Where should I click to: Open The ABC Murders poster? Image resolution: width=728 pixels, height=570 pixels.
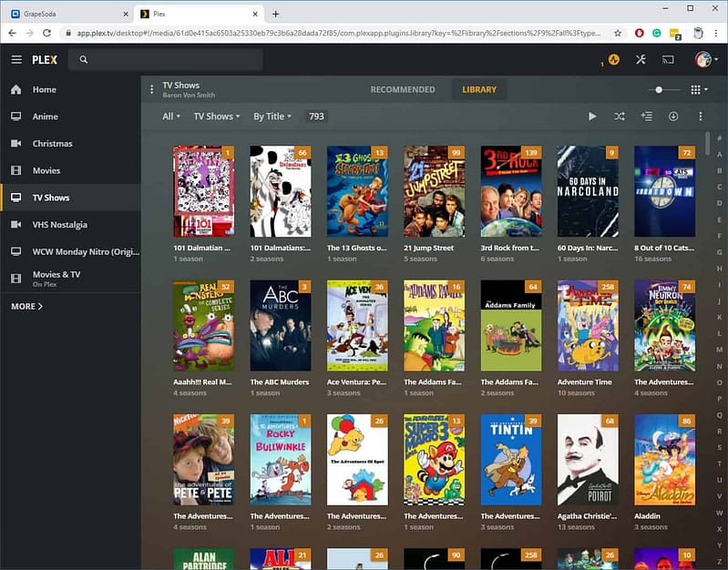coord(281,325)
